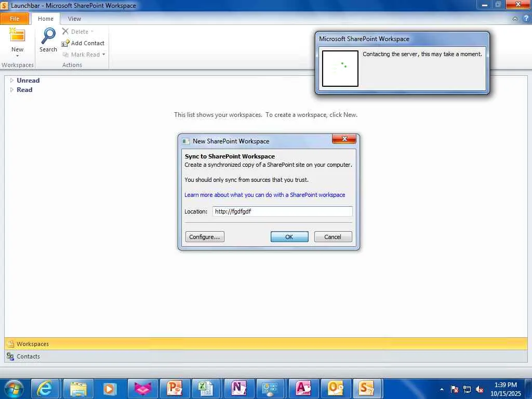The width and height of the screenshot is (532, 399).
Task: Click the muted volume tray icon
Action: pos(480,389)
